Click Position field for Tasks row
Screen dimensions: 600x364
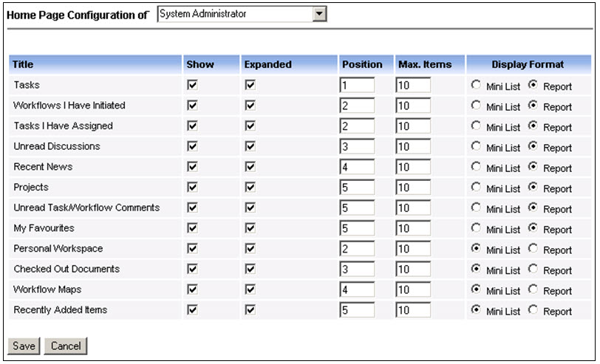tap(357, 85)
